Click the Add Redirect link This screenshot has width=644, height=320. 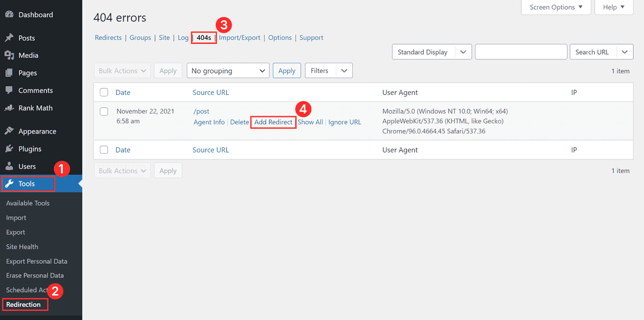pos(273,122)
